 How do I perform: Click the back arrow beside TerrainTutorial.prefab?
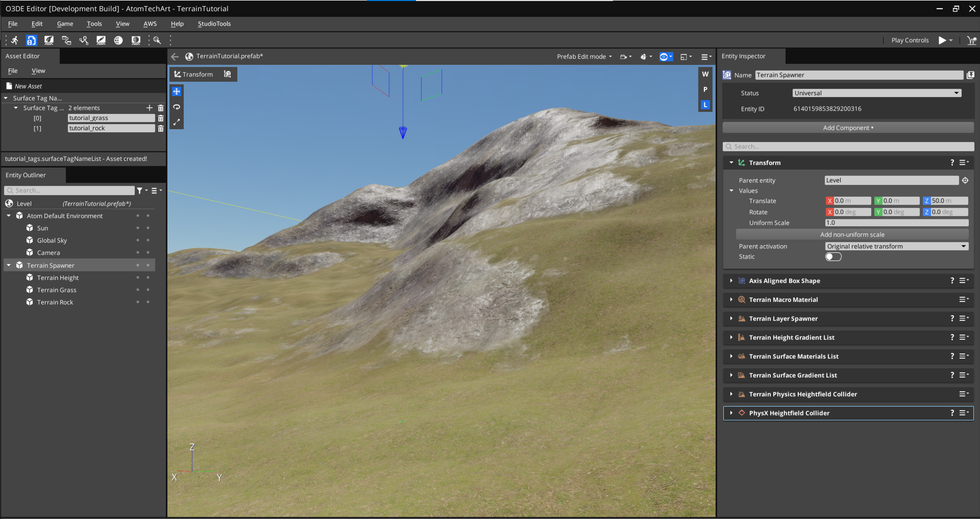[175, 57]
